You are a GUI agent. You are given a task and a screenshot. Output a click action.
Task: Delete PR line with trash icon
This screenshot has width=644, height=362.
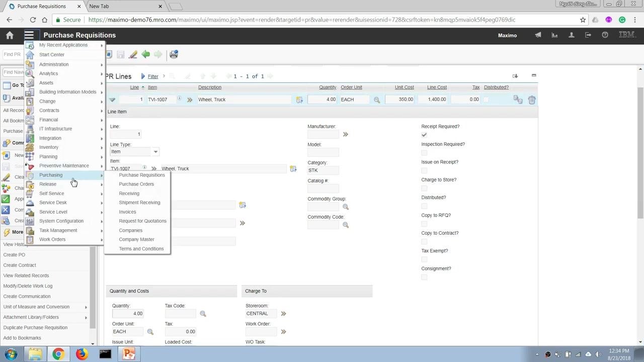click(532, 100)
